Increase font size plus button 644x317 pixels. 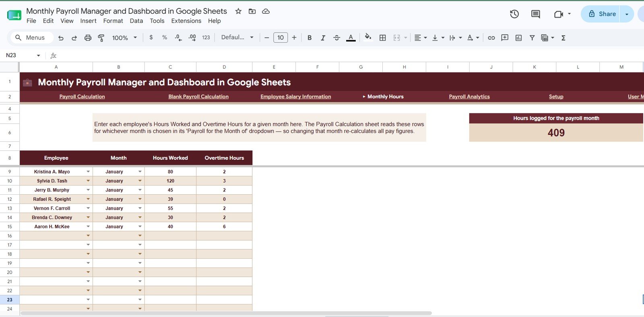294,37
